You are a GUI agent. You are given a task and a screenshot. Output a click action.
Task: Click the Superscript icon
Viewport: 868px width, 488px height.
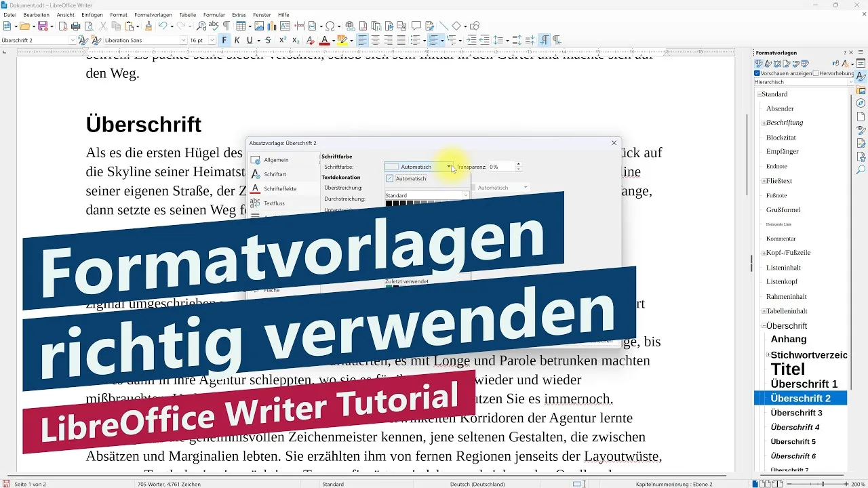[x=283, y=40]
